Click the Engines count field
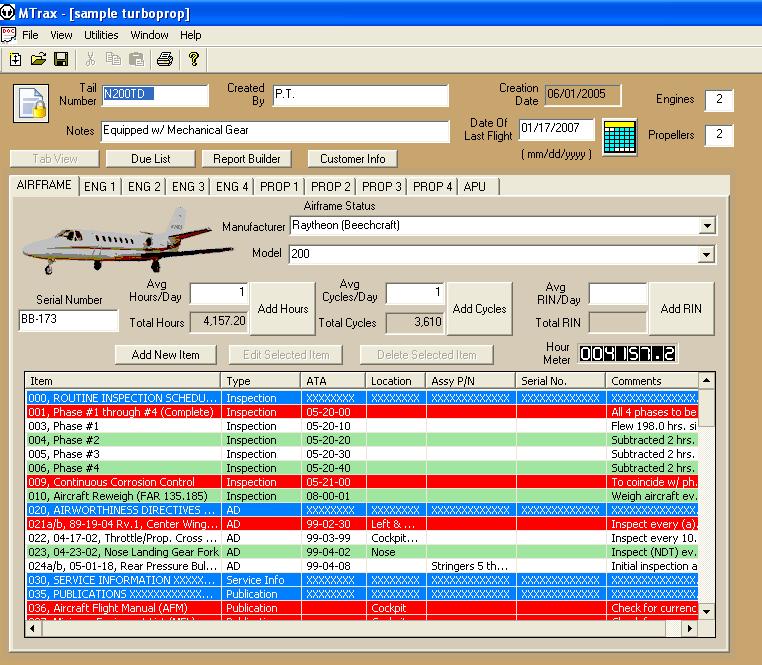This screenshot has height=665, width=762. point(719,100)
